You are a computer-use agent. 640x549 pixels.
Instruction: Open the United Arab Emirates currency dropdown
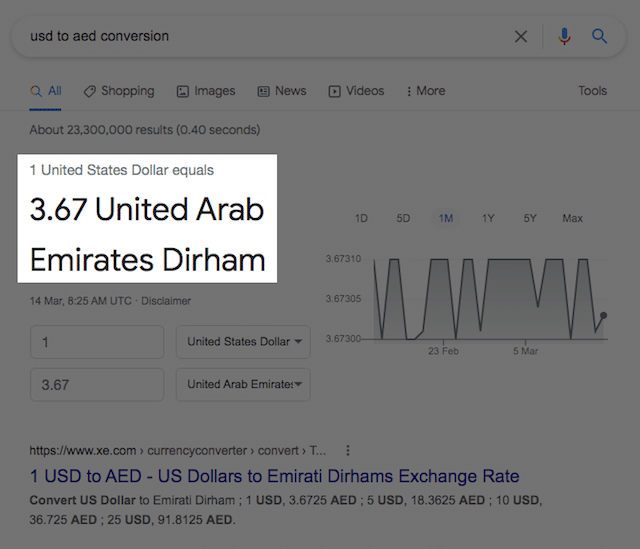click(243, 385)
